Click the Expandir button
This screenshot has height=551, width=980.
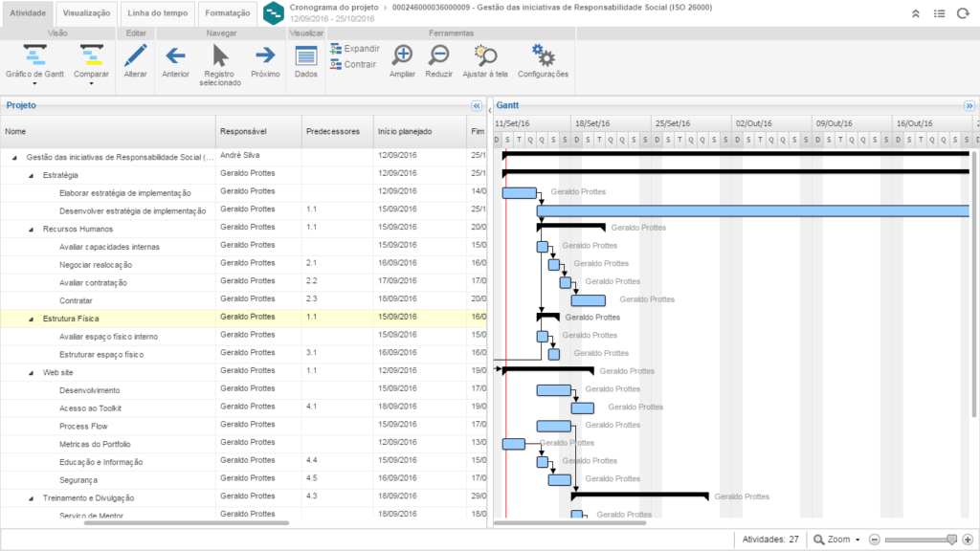(355, 49)
